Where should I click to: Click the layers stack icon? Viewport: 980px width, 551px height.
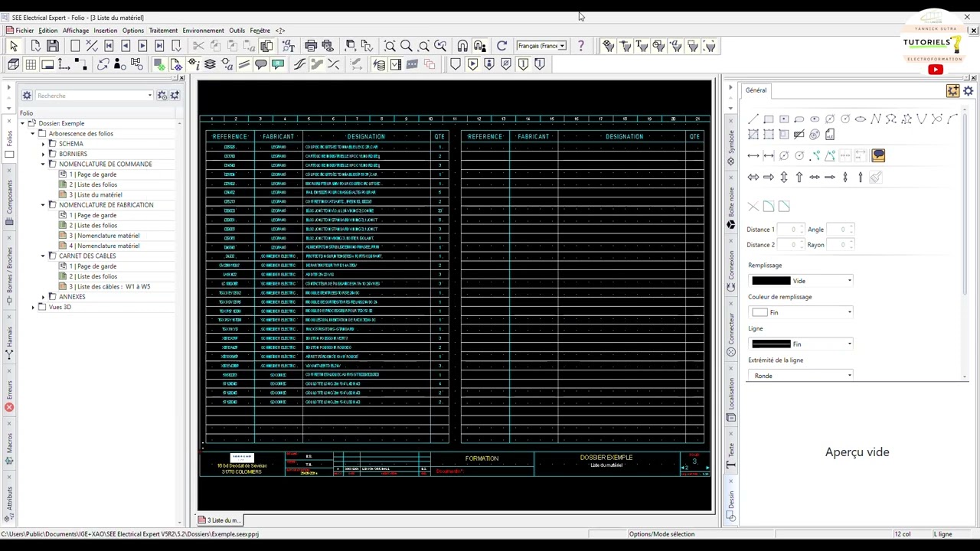pos(210,64)
